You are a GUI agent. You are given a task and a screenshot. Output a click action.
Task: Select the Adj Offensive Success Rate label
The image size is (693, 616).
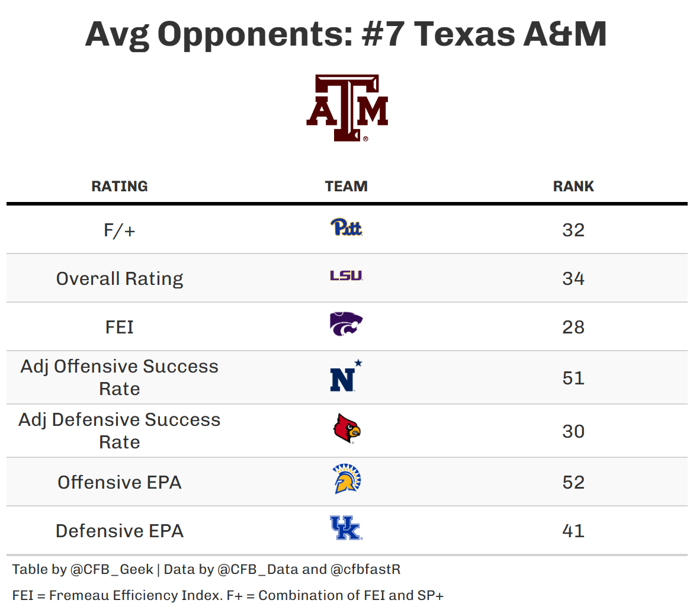120,377
